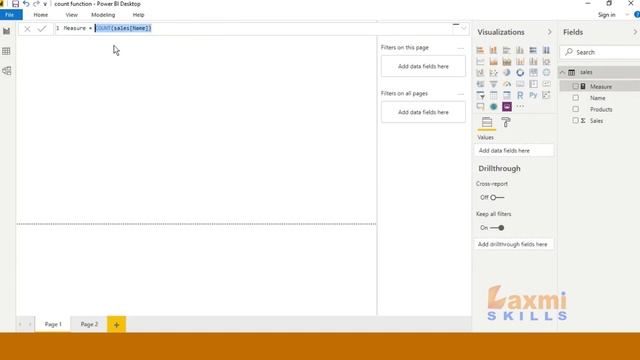Turn off the Keep all filters toggle
The image size is (640, 360).
[497, 228]
